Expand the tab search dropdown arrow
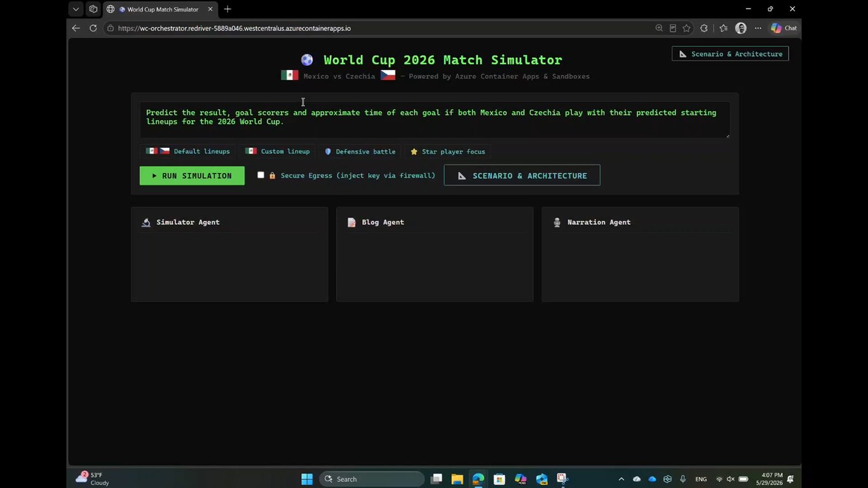 click(x=76, y=9)
